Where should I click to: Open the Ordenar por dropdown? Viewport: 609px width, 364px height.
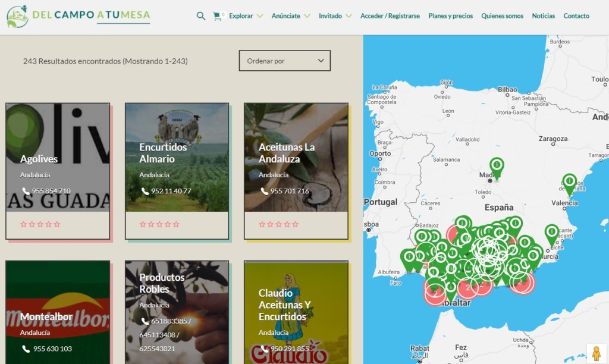point(284,61)
